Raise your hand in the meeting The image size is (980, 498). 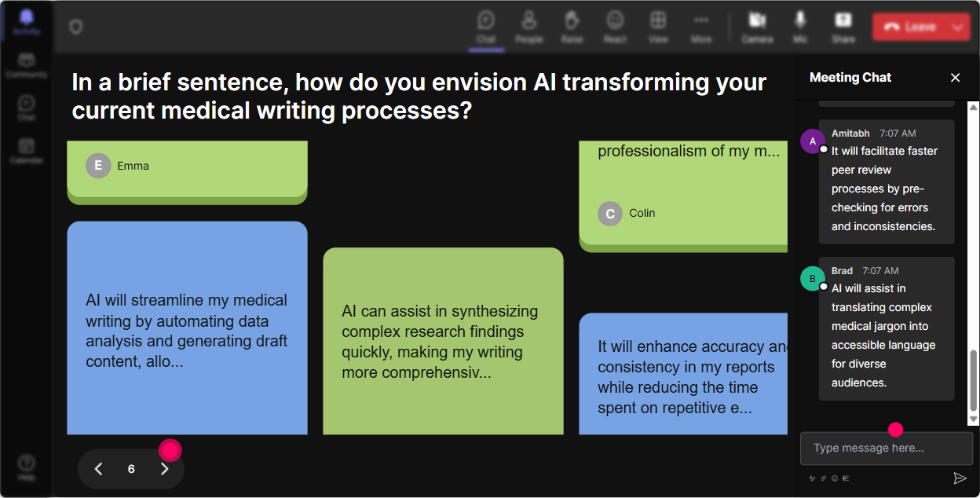point(572,27)
